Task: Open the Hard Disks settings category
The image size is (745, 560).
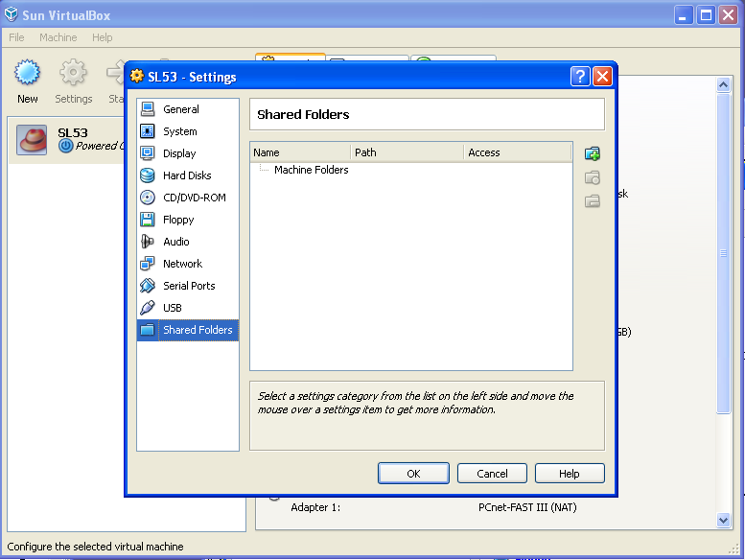Action: [x=188, y=175]
